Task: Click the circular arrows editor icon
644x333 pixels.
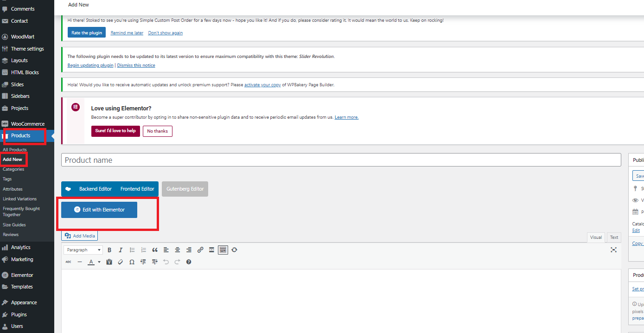Action: click(x=234, y=250)
